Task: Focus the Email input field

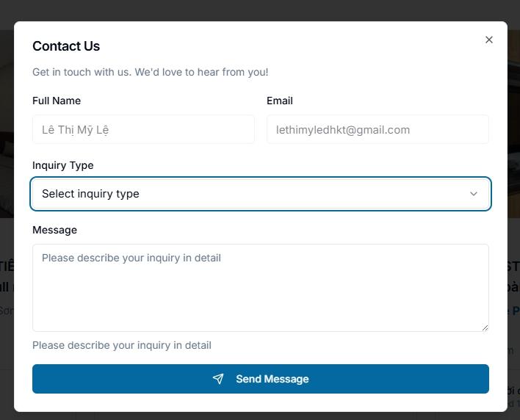Action: point(378,129)
